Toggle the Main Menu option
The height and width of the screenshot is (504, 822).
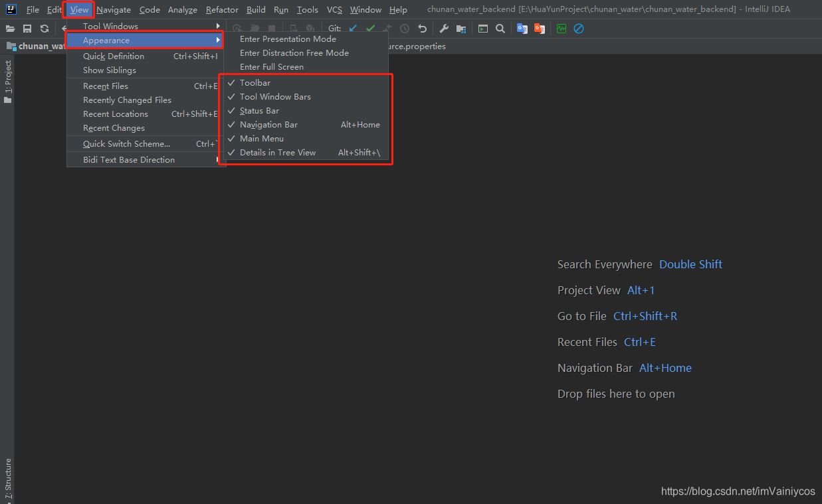306,139
